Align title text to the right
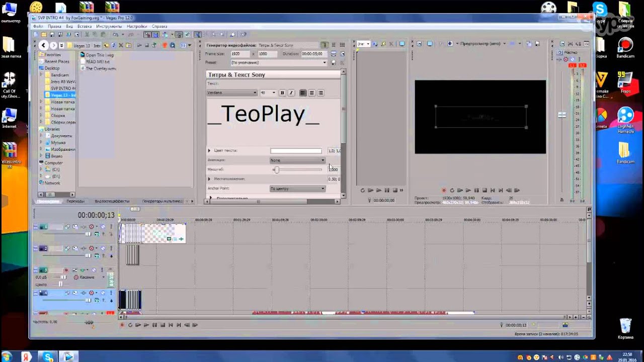Viewport: 644px width, 362px height. [320, 93]
